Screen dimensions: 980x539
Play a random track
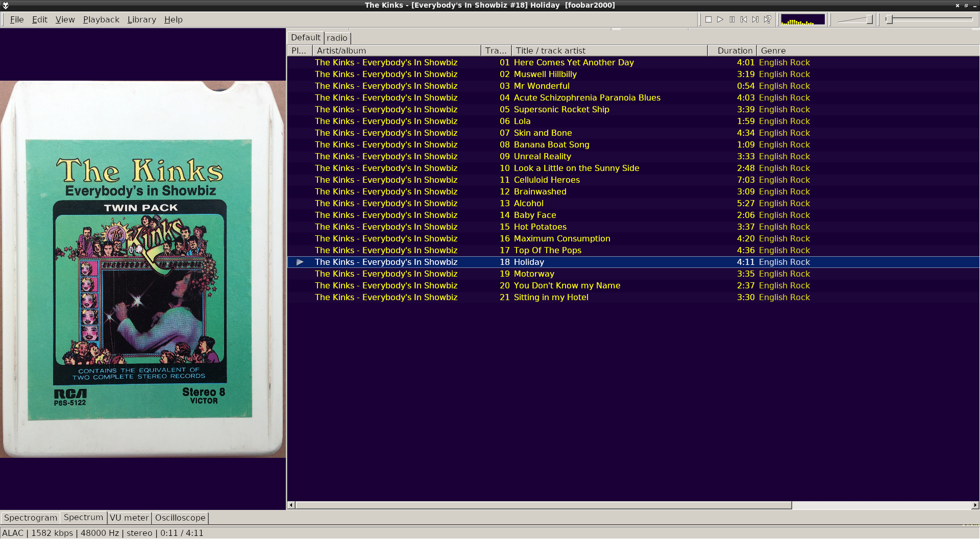pyautogui.click(x=767, y=19)
